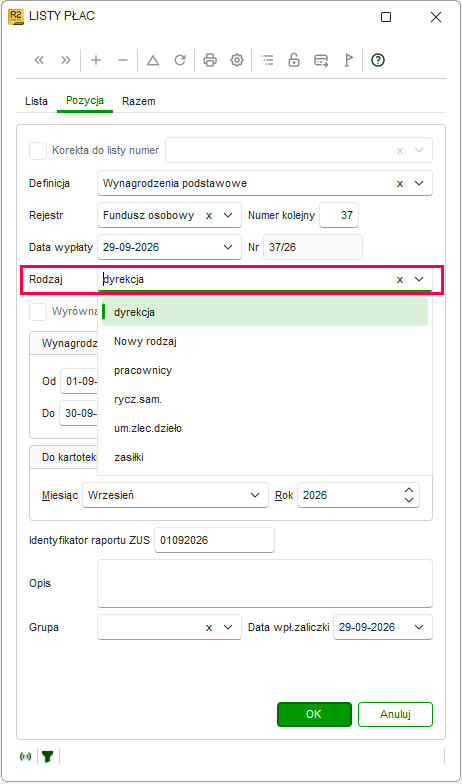
Task: Open the Data wypłaty date picker
Action: pos(228,247)
